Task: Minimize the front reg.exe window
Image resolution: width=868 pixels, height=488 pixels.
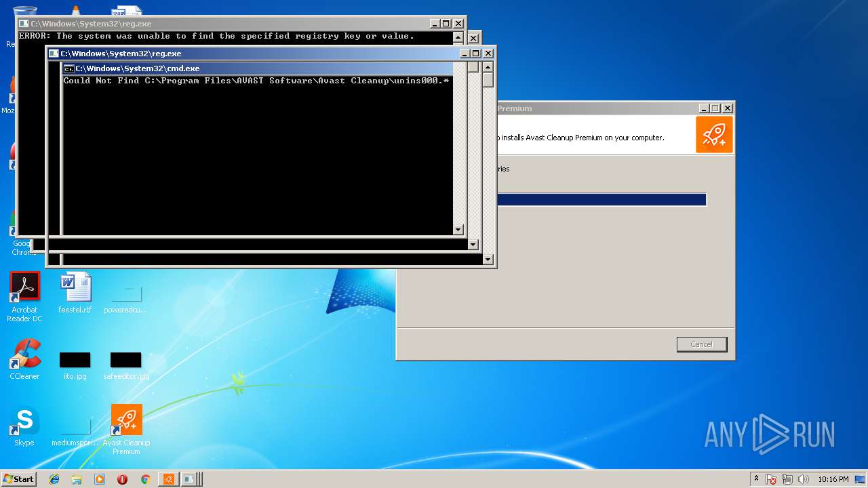Action: coord(465,54)
